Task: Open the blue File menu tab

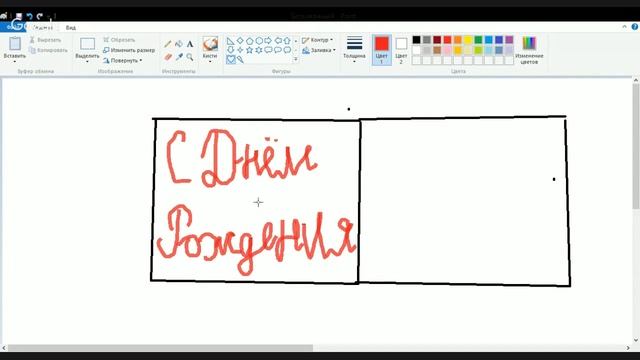Action: coord(13,27)
